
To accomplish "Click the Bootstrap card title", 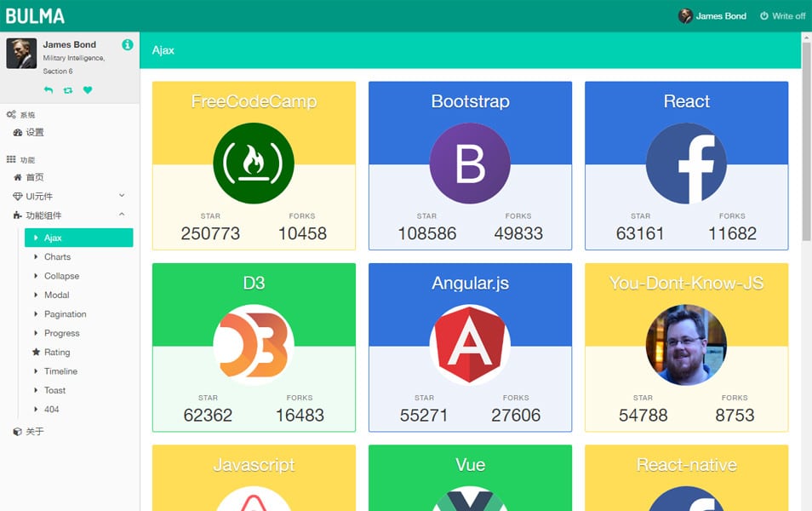I will click(x=470, y=101).
